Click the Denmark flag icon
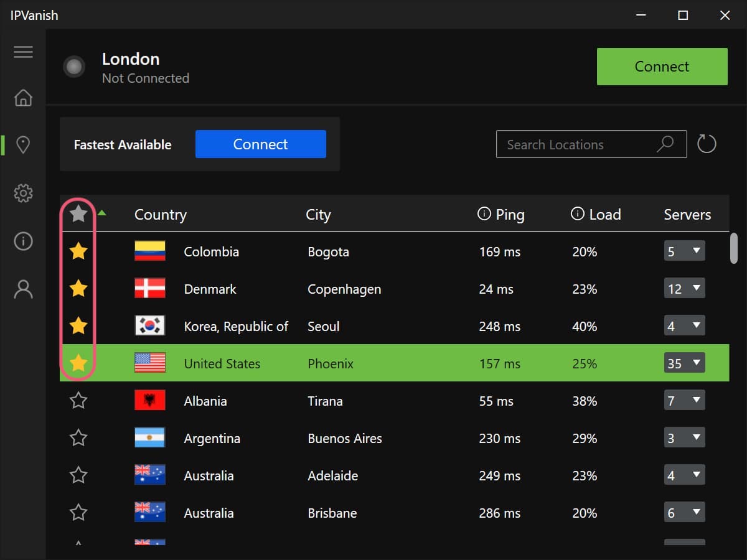The width and height of the screenshot is (747, 560). click(150, 289)
